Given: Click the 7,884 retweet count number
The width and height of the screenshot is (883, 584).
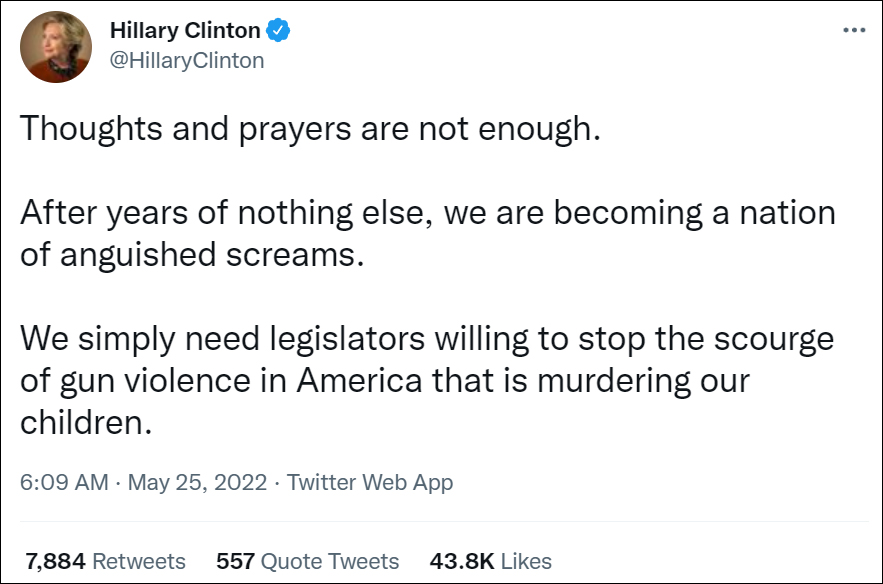Looking at the screenshot, I should click(x=55, y=561).
